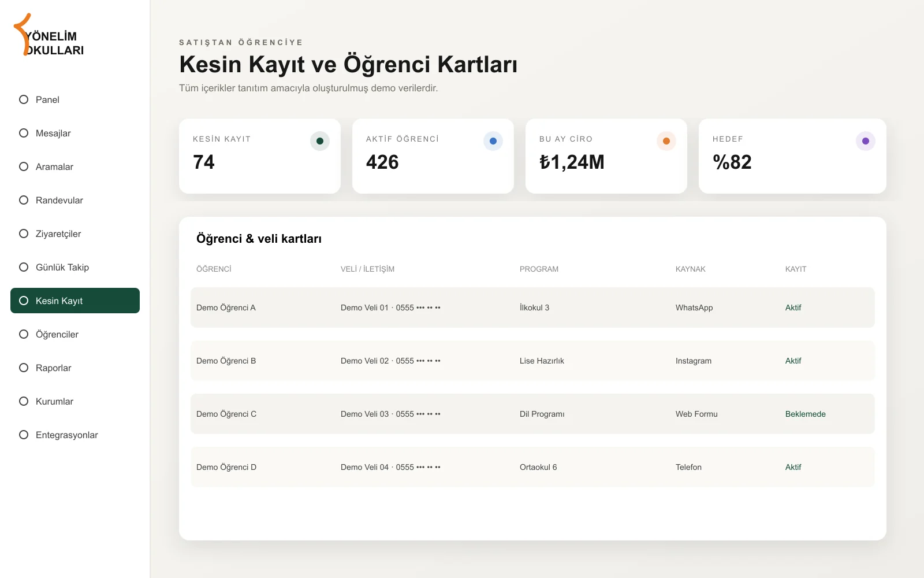Click the 426 active student count
Viewport: 924px width, 578px height.
click(x=382, y=162)
